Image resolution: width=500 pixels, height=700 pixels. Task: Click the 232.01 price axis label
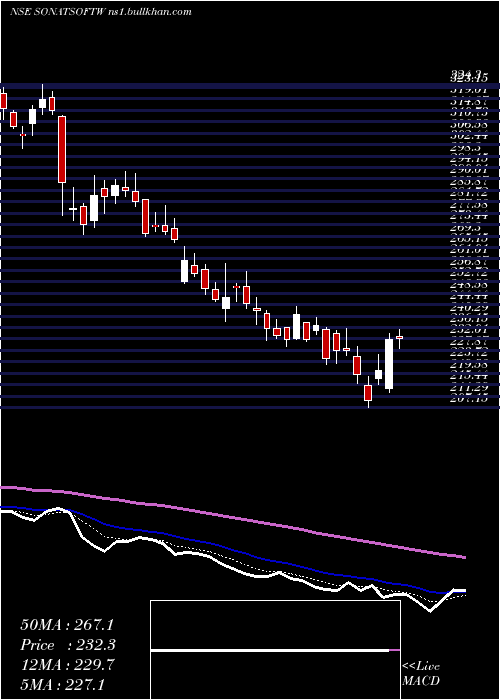[x=468, y=331]
